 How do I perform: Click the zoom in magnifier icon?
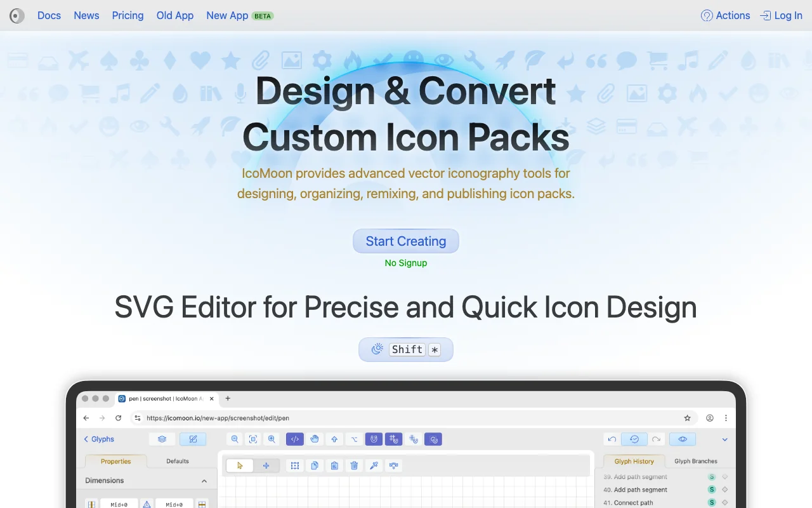point(272,439)
